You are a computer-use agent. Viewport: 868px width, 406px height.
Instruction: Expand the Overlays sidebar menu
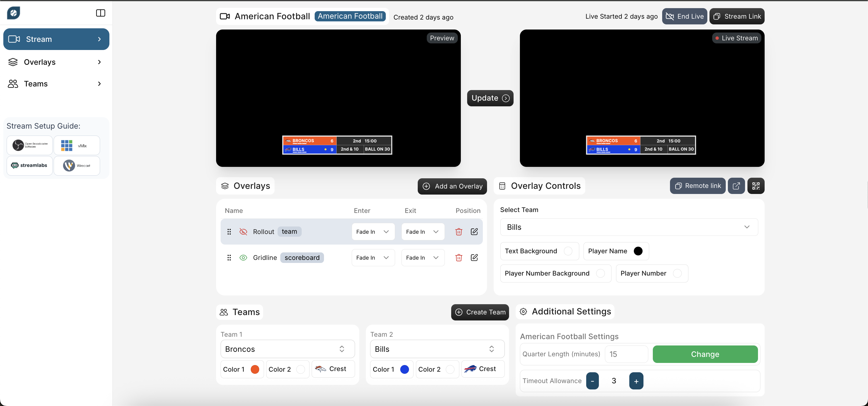click(x=56, y=62)
